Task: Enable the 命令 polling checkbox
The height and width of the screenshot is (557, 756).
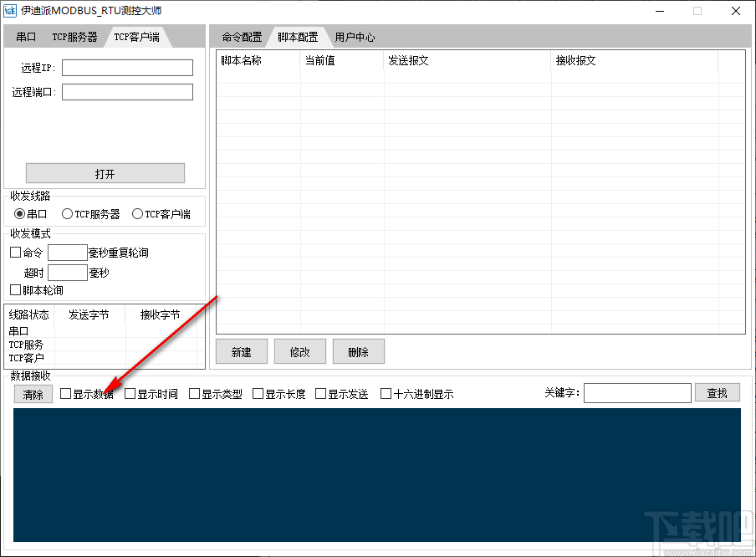Action: (14, 252)
